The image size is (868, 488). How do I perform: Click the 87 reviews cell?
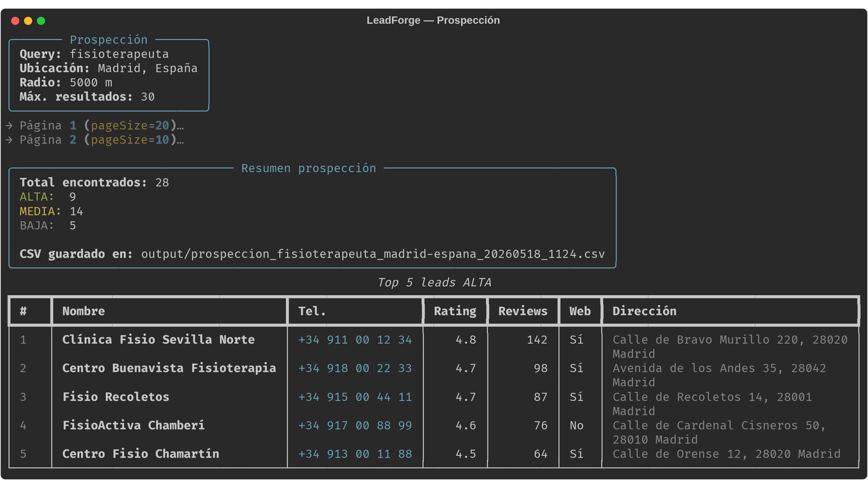click(x=541, y=397)
